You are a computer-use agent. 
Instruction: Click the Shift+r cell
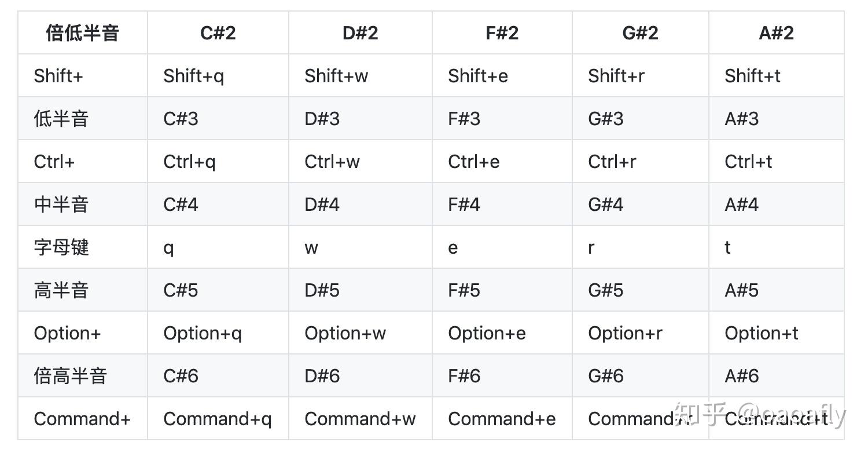[x=616, y=76]
